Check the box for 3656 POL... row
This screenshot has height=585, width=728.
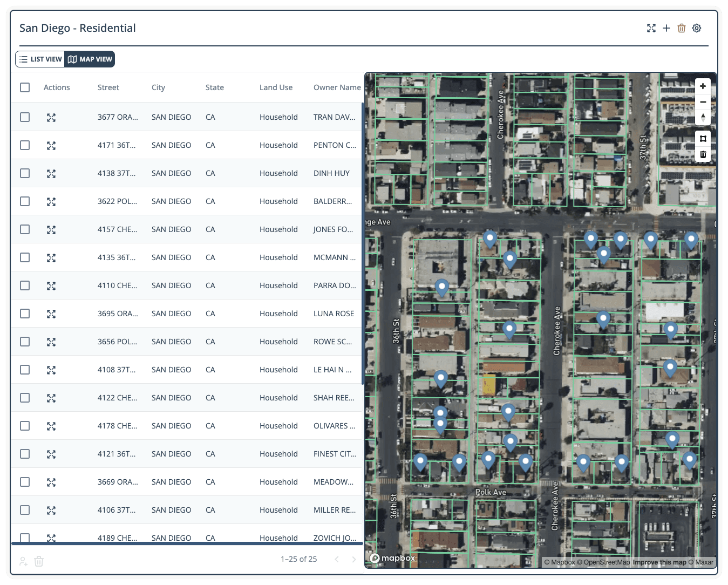[x=25, y=342]
